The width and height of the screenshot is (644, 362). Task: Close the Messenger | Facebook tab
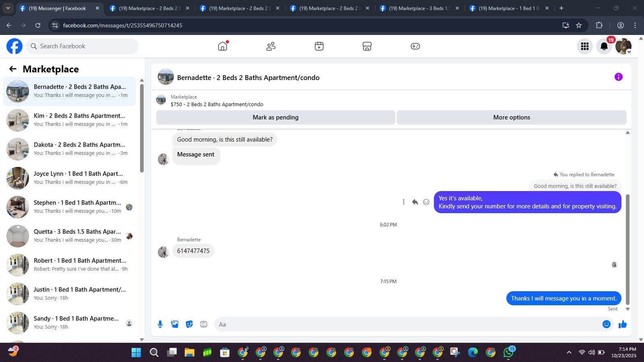pos(97,8)
